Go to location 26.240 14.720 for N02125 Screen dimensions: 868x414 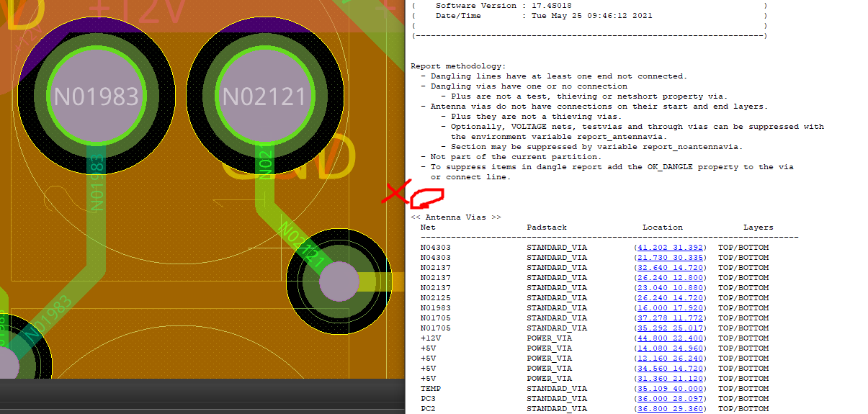pos(671,297)
